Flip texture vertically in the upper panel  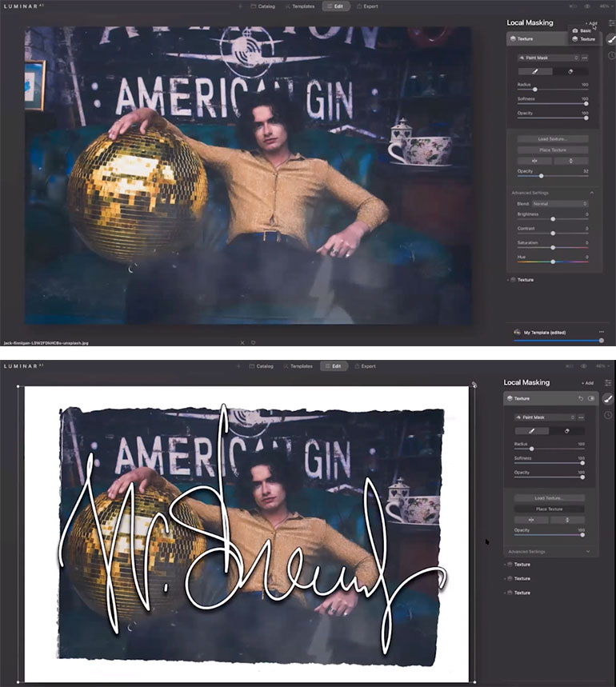tap(570, 161)
